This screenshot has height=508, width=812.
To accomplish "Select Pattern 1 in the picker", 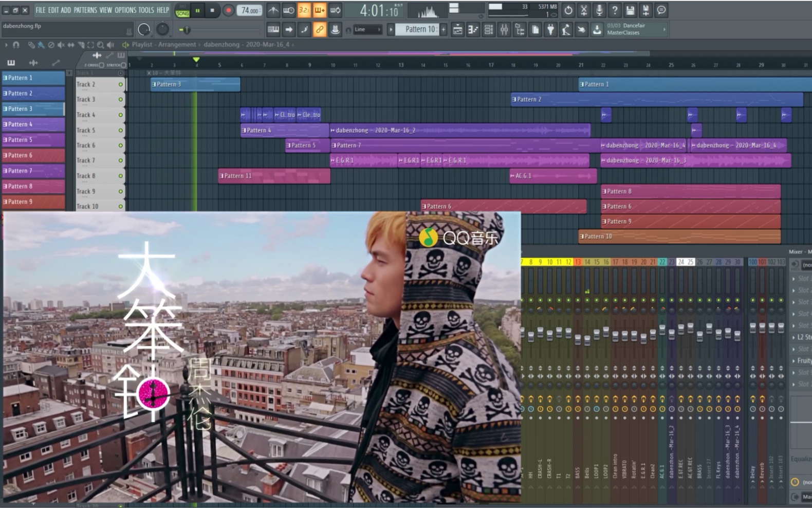I will pyautogui.click(x=33, y=78).
